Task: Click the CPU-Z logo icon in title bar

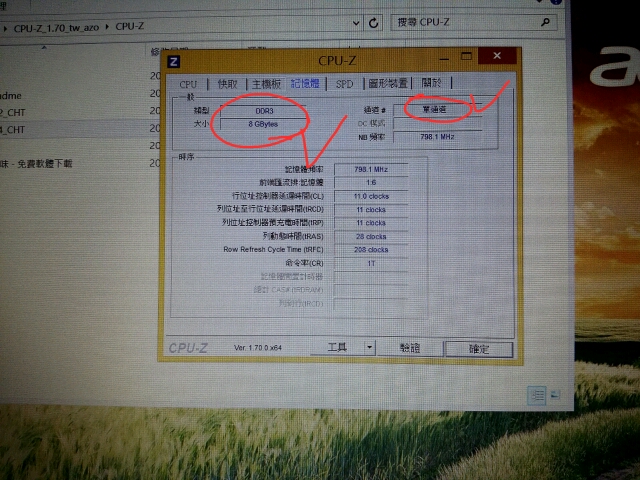Action: [174, 62]
